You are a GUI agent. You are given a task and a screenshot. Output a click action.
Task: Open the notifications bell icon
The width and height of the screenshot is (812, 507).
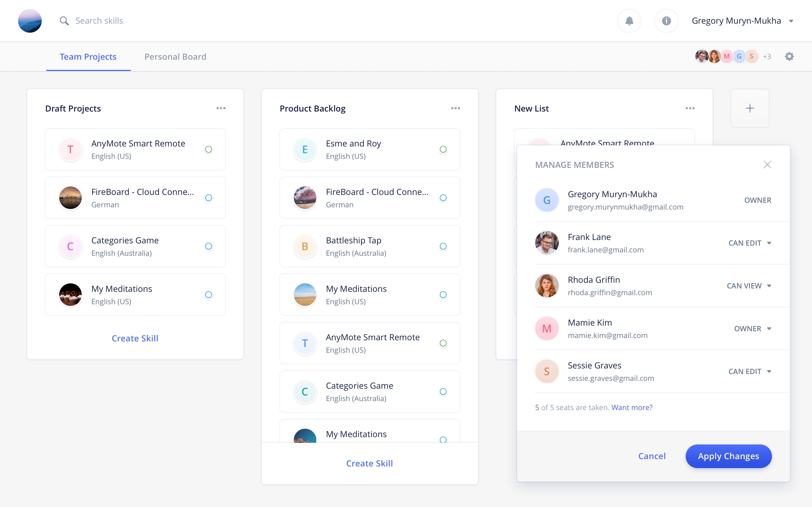click(629, 21)
